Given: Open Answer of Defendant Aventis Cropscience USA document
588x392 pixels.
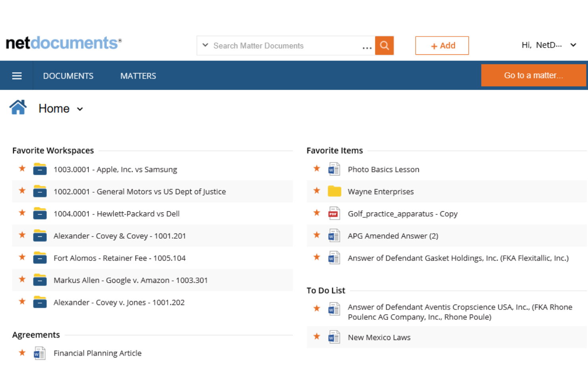Looking at the screenshot, I should pyautogui.click(x=460, y=312).
